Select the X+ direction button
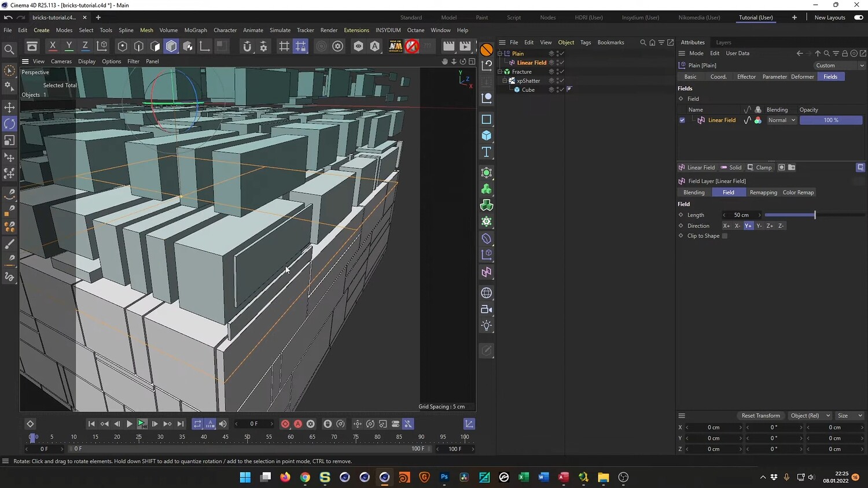Viewport: 868px width, 488px height. click(x=726, y=226)
